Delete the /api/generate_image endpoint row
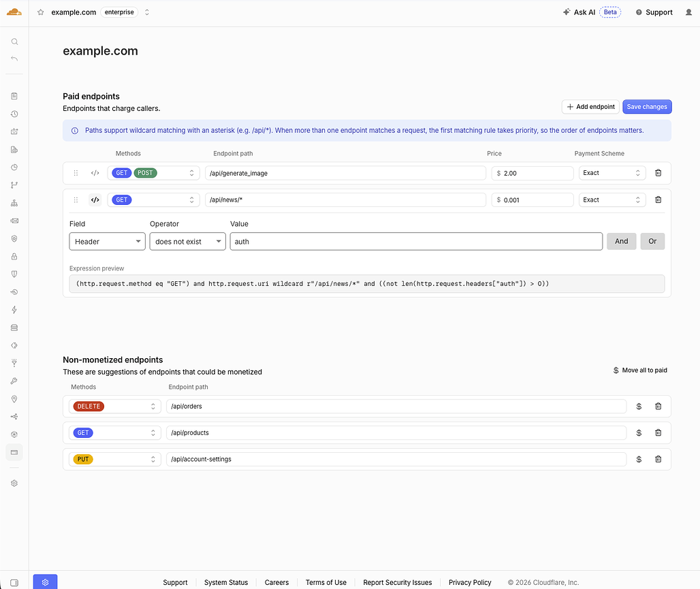The height and width of the screenshot is (589, 700). click(658, 173)
